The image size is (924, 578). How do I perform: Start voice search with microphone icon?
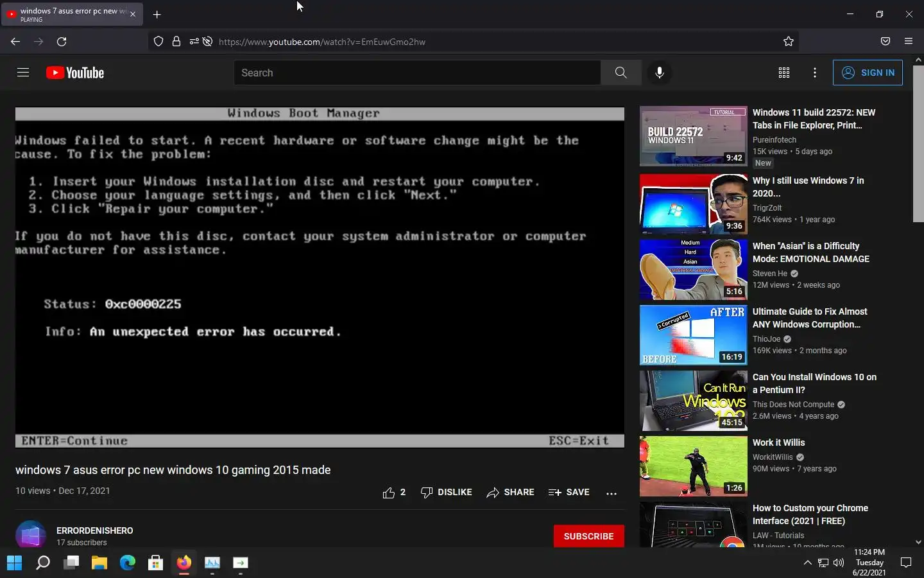tap(659, 73)
